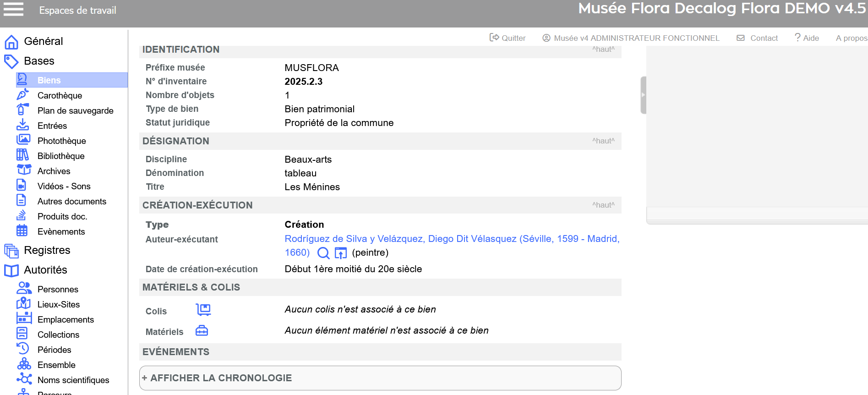Click the magnifier icon beside Velázquez
868x395 pixels.
tap(323, 253)
